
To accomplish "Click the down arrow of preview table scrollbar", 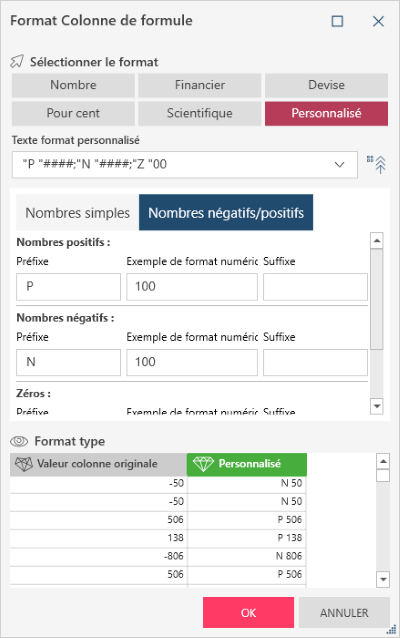I will tap(383, 579).
